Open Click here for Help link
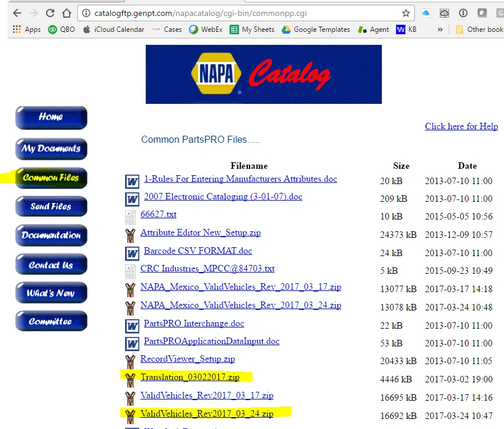The height and width of the screenshot is (429, 504). tap(461, 126)
